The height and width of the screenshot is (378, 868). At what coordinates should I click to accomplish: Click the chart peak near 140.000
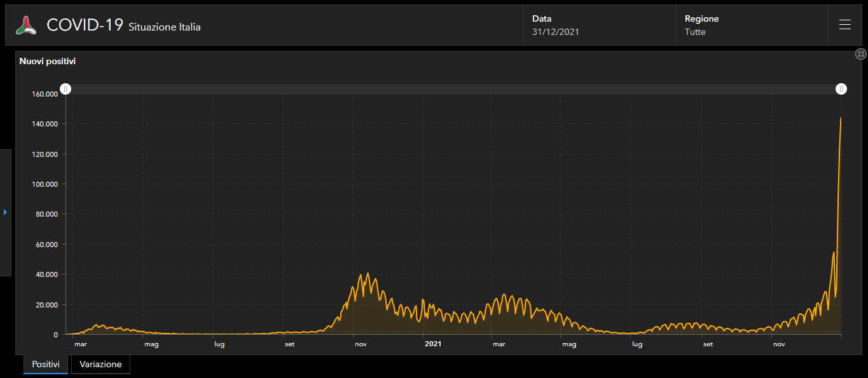841,118
